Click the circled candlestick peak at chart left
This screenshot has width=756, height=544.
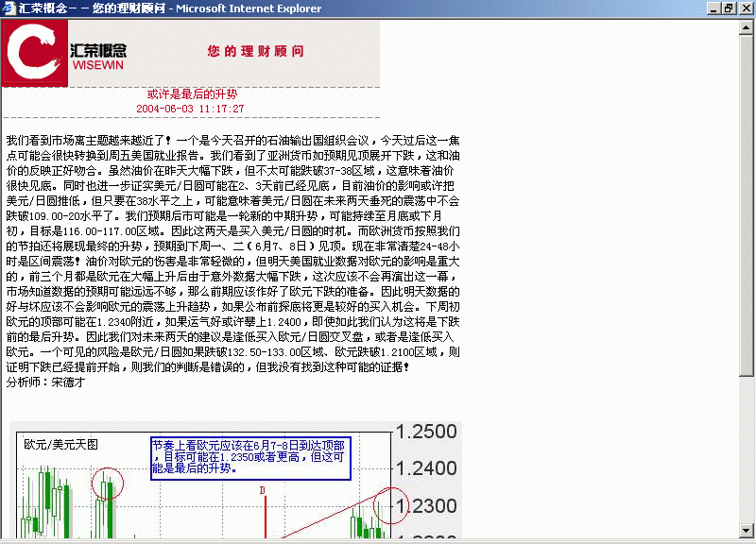(108, 484)
